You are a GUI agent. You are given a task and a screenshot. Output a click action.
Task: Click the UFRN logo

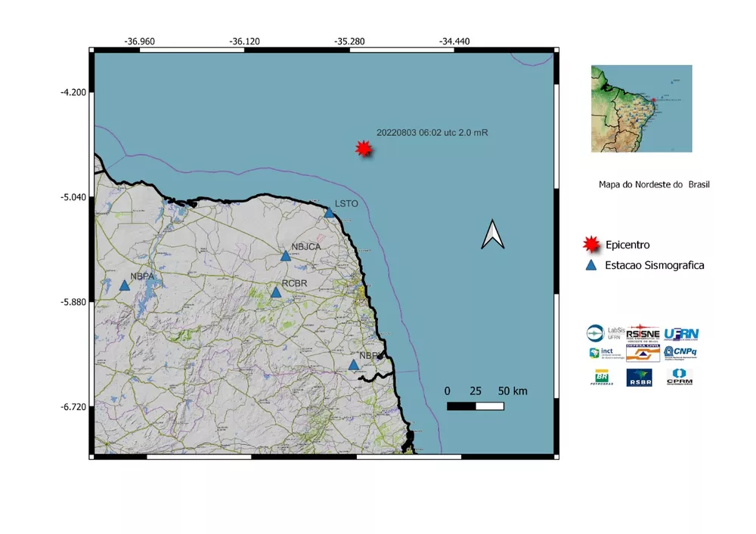[x=680, y=333]
